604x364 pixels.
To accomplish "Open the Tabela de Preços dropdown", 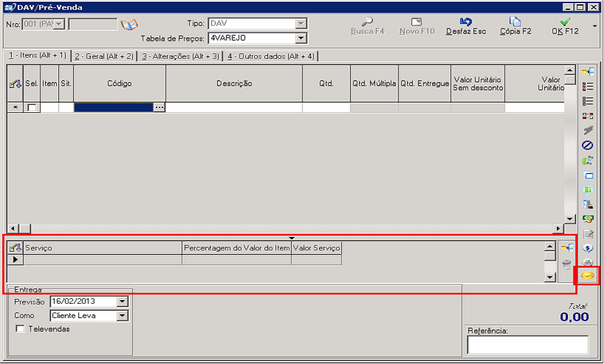I will (x=301, y=38).
